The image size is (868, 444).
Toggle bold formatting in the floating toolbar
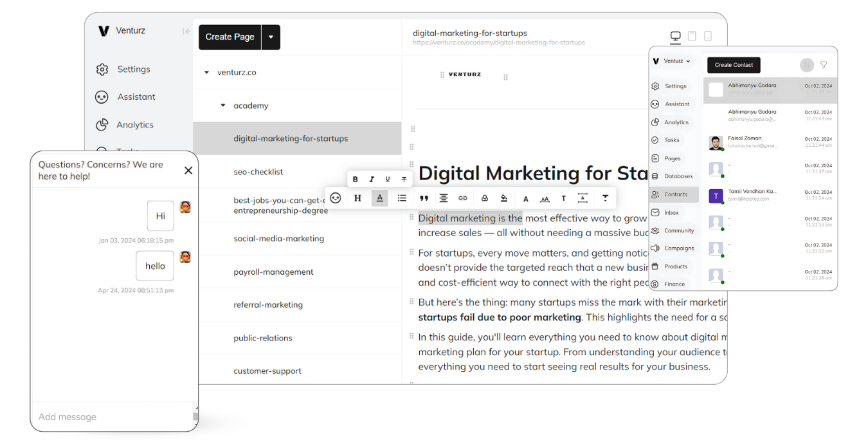coord(356,180)
